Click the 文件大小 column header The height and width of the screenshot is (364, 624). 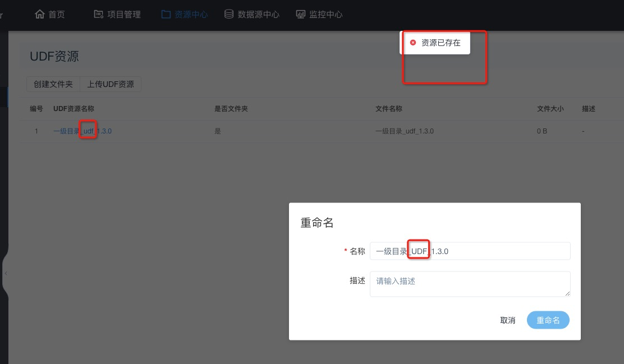pos(550,109)
